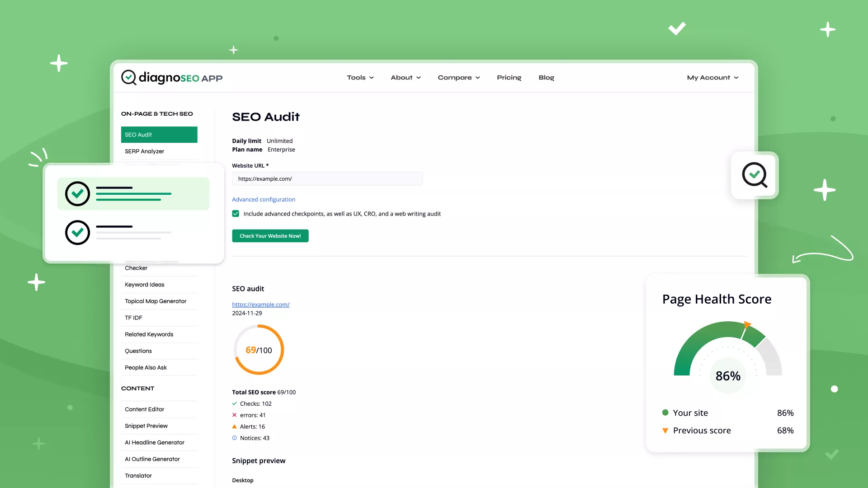The image size is (868, 488).
Task: Click the top checkmark circle in the overlay card
Action: (77, 194)
